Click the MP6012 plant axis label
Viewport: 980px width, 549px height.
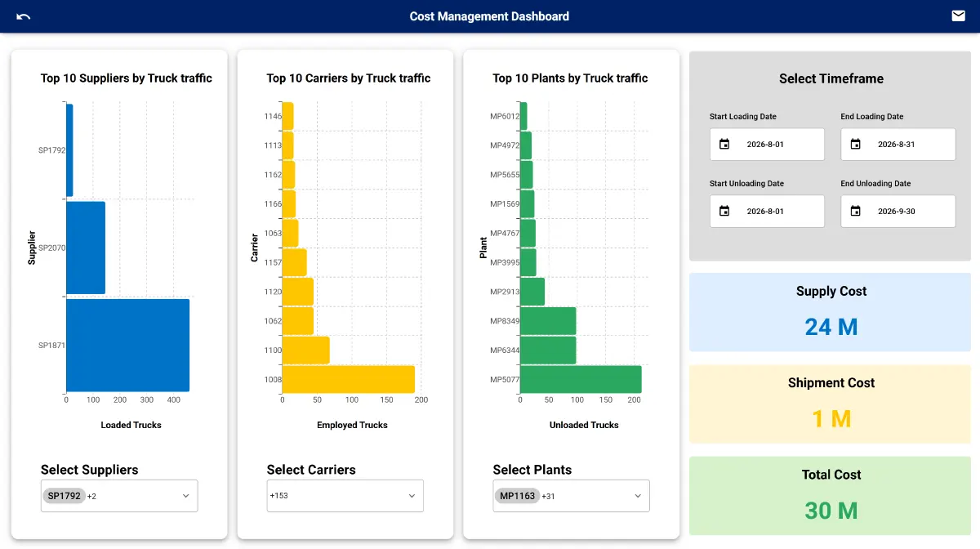505,116
